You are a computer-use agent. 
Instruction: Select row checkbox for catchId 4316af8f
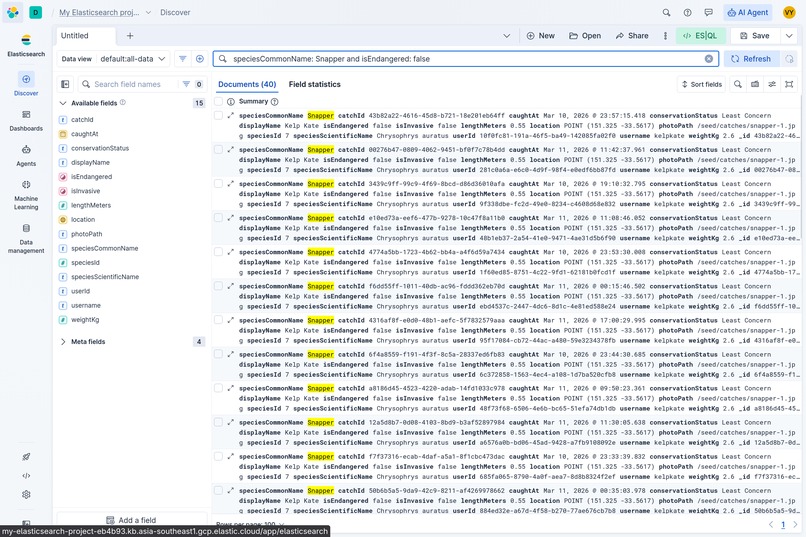[218, 320]
